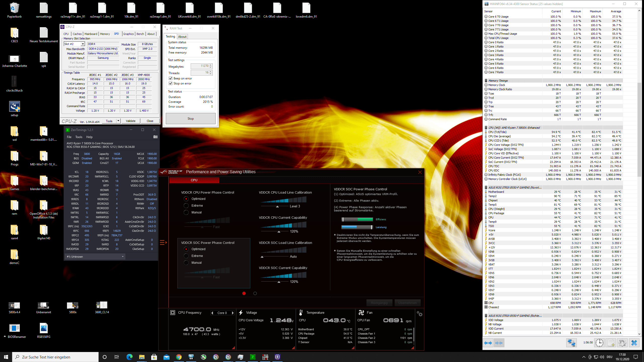The width and height of the screenshot is (644, 362).
Task: Open HWiNFO remote network monitoring icon
Action: [571, 343]
